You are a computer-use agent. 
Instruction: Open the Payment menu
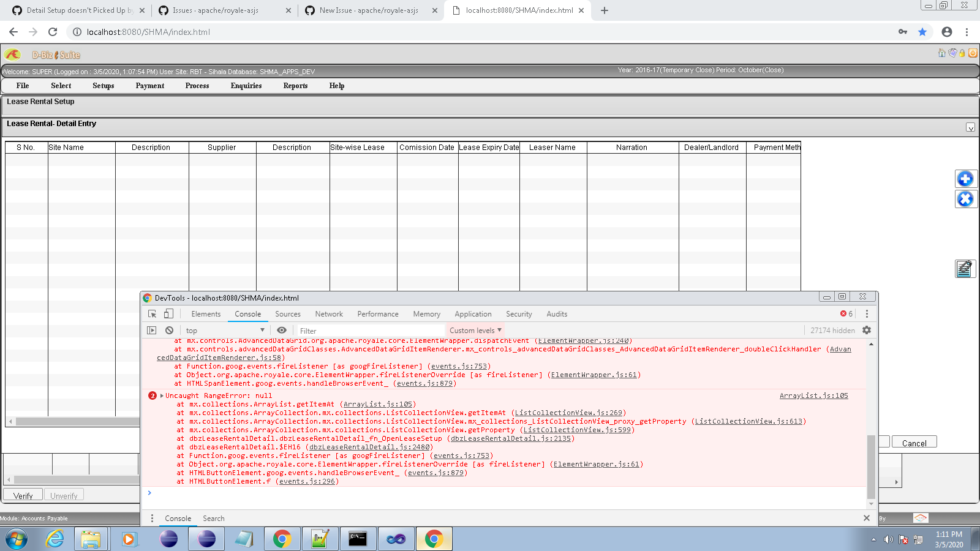click(x=149, y=86)
